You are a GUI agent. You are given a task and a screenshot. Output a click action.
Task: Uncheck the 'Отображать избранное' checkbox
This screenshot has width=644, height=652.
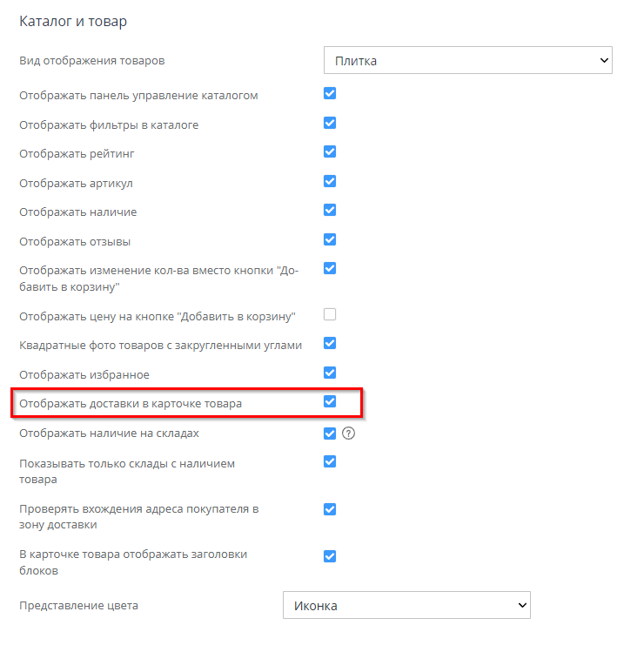(330, 373)
